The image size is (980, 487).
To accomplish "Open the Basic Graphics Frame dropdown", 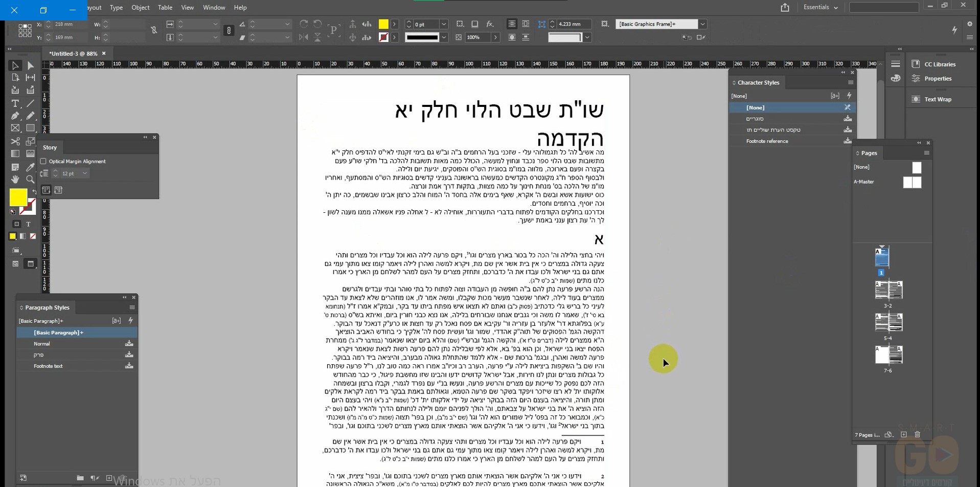I will pos(702,24).
